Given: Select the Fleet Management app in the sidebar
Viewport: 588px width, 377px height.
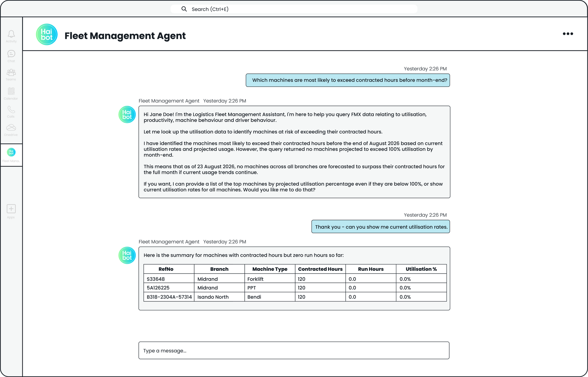Looking at the screenshot, I should tap(11, 155).
